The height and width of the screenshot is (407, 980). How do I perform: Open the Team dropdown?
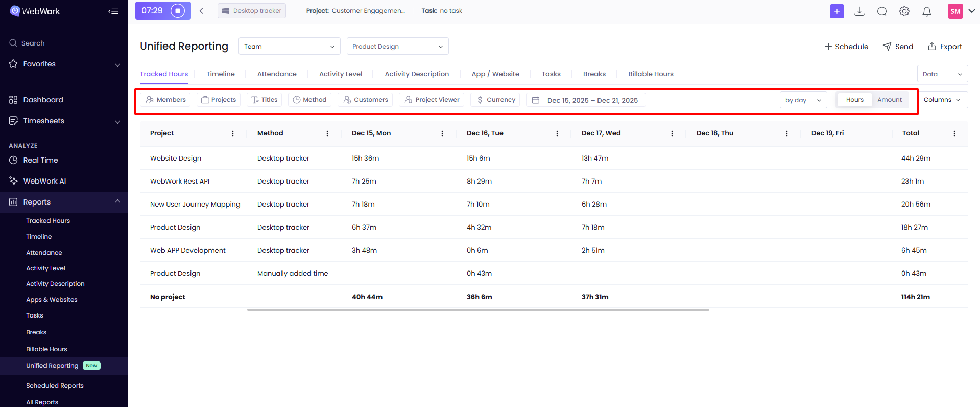click(x=289, y=47)
